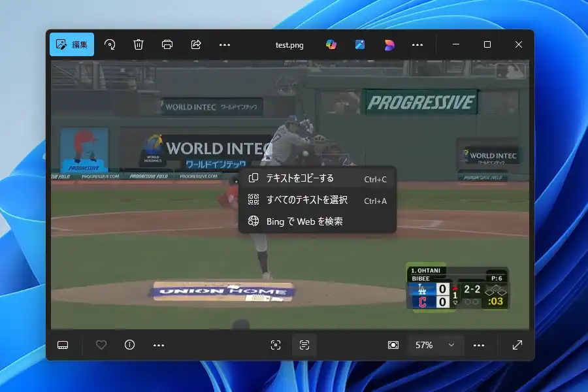Rotate the image with the rotate icon
Viewport: 588px width, 392px height.
[110, 44]
